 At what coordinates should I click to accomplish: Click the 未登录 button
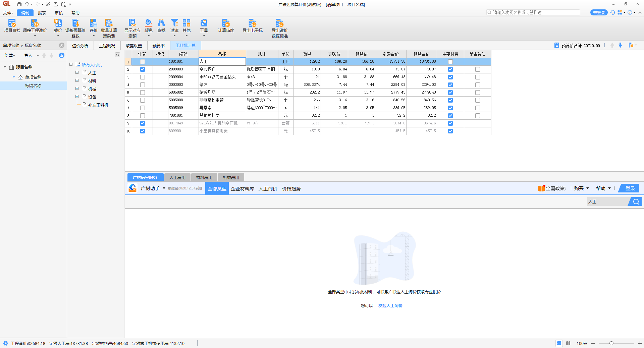[x=599, y=12]
